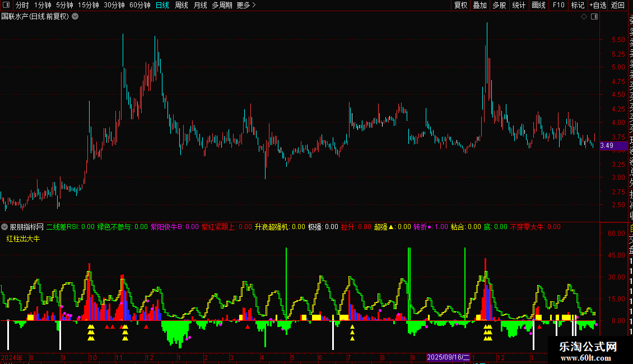The height and width of the screenshot is (364, 633).
Task: Add stock via +自选 button
Action: [x=598, y=5]
